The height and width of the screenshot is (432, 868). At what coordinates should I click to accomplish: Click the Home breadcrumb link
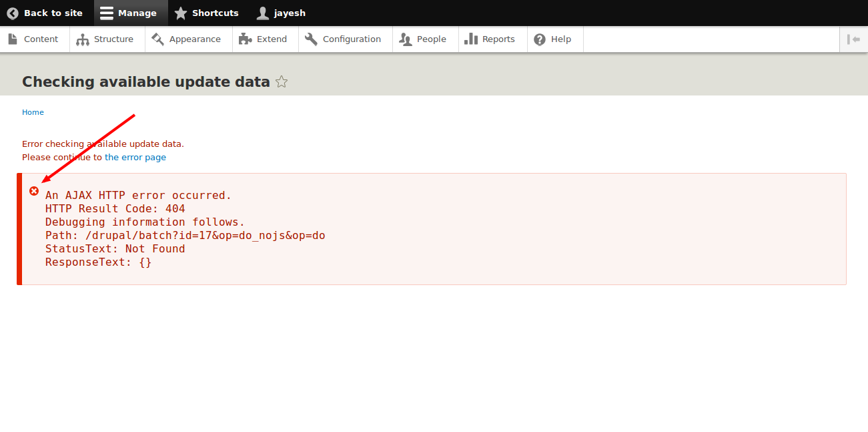(x=33, y=112)
